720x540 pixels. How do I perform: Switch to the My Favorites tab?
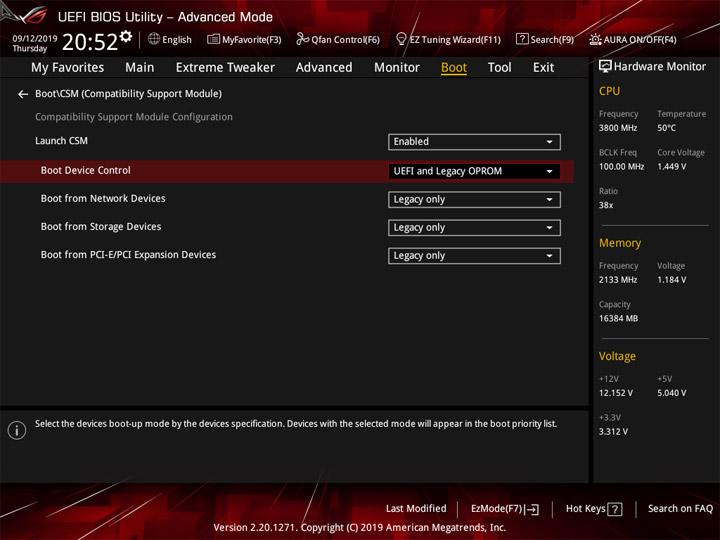68,68
